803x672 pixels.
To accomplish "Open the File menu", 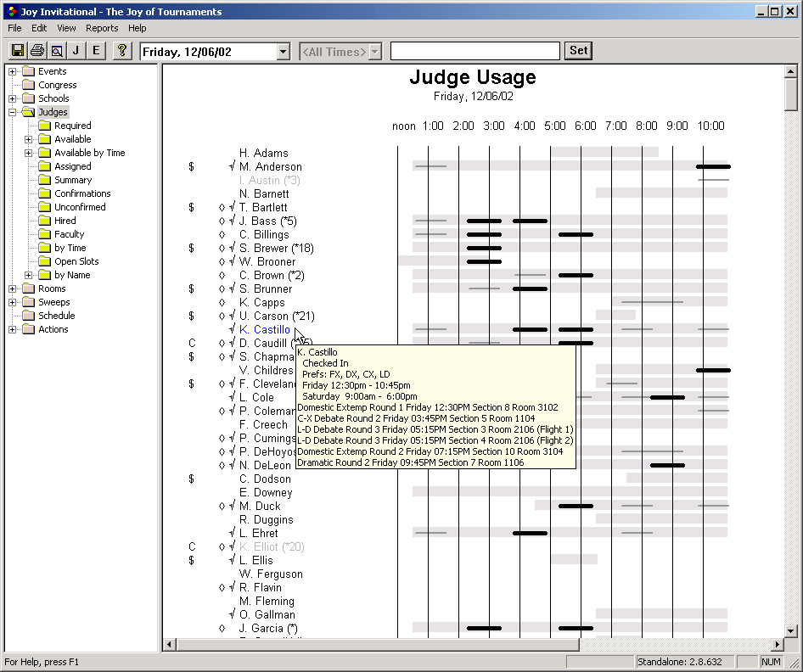I will tap(14, 27).
